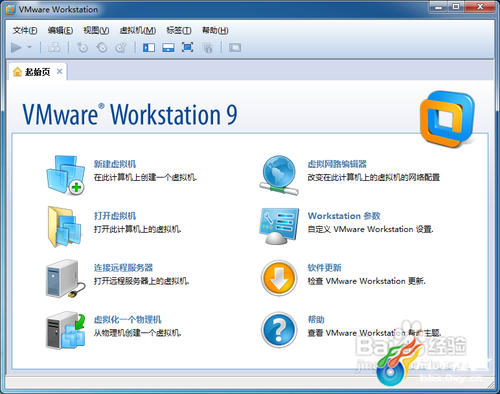Open the power options dropdown arrow
Screen dimensions: 500x394
(x=29, y=47)
